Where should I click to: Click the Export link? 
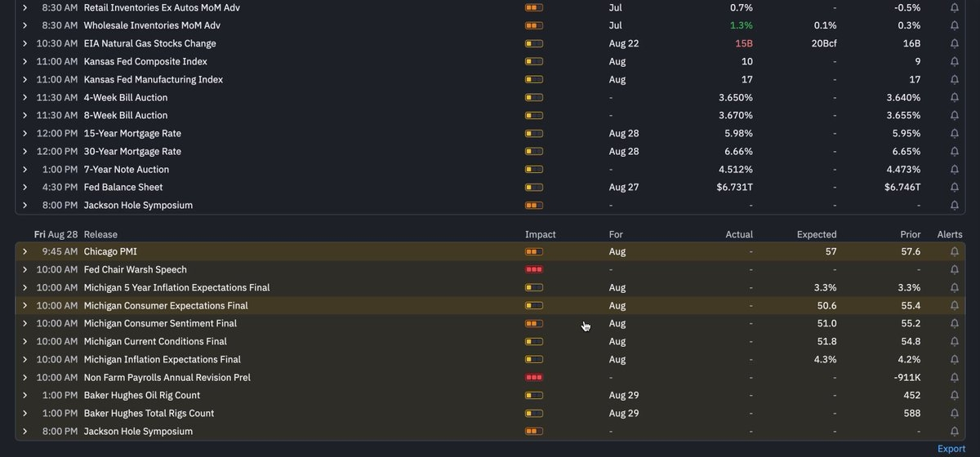point(951,449)
